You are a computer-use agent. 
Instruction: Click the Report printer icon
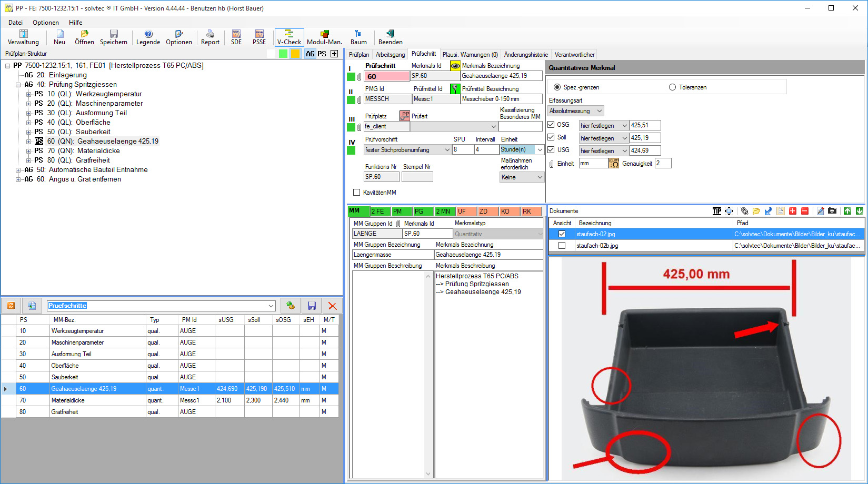click(x=210, y=37)
